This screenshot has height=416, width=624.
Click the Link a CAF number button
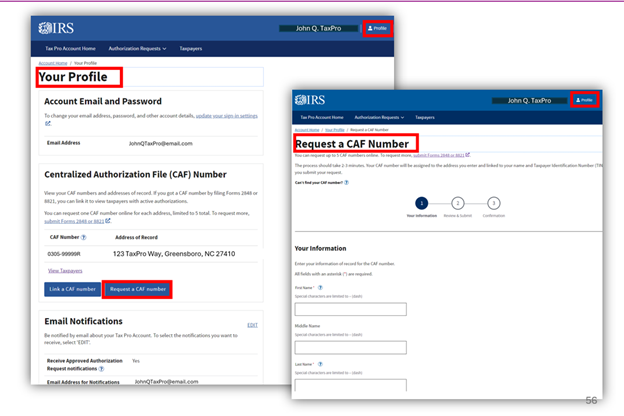pos(72,289)
